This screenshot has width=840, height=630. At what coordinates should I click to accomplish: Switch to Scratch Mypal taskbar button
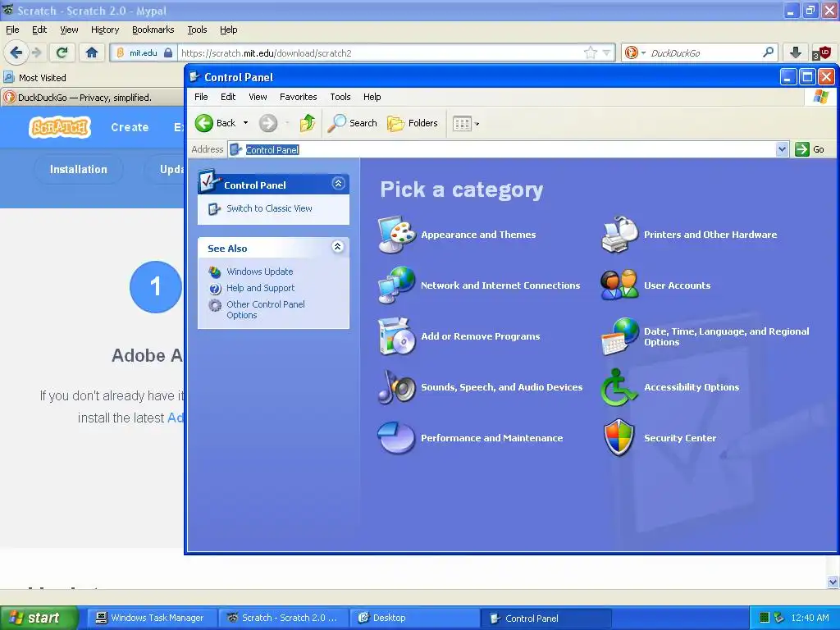(283, 618)
